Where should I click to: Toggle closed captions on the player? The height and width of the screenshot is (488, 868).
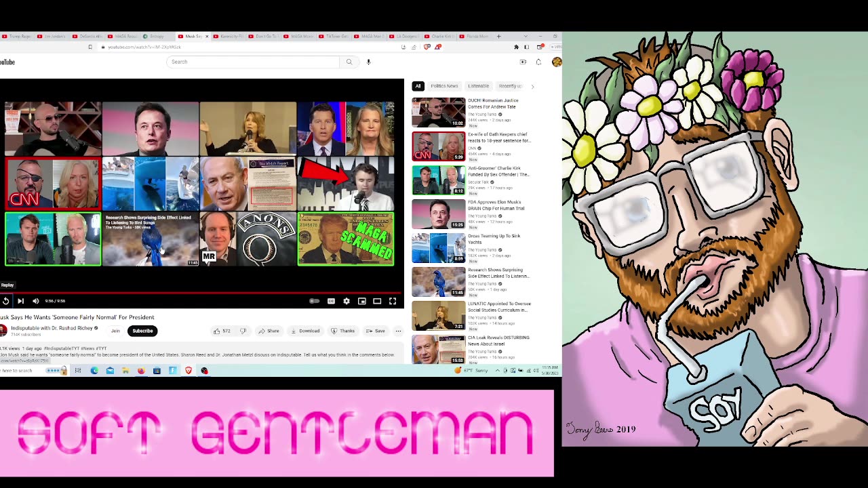331,301
